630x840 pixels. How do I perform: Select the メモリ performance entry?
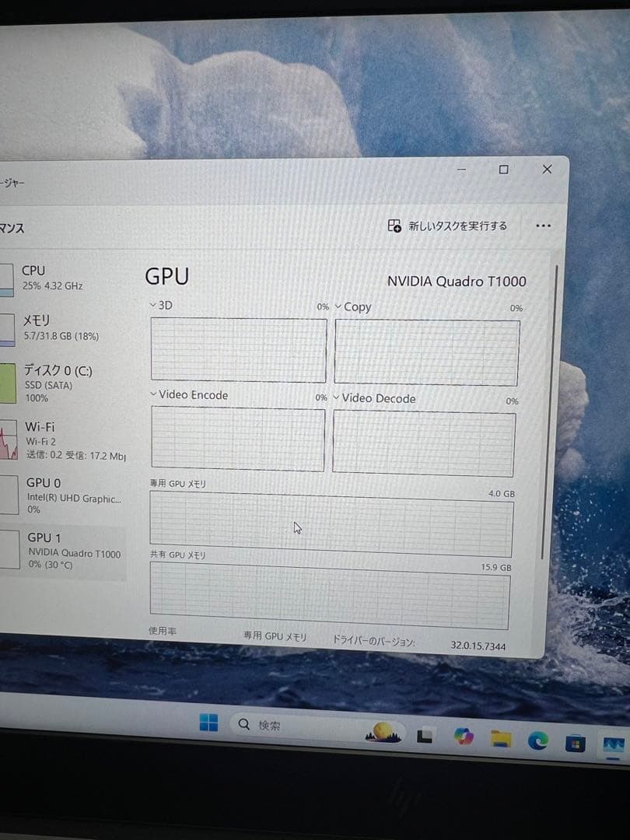(63, 328)
